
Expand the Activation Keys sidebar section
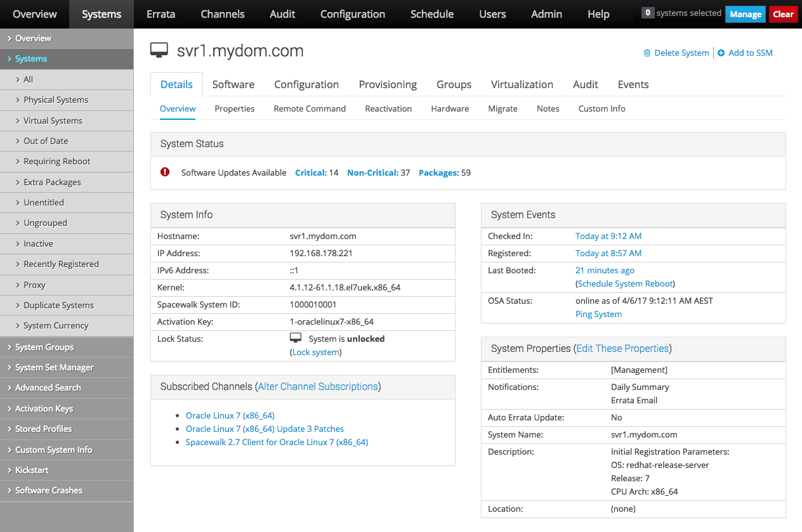pyautogui.click(x=67, y=408)
